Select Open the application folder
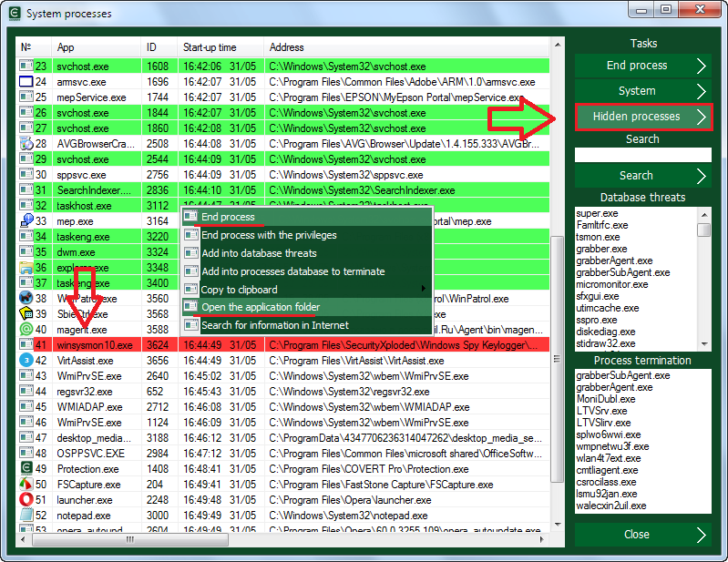This screenshot has height=562, width=728. coord(306,307)
